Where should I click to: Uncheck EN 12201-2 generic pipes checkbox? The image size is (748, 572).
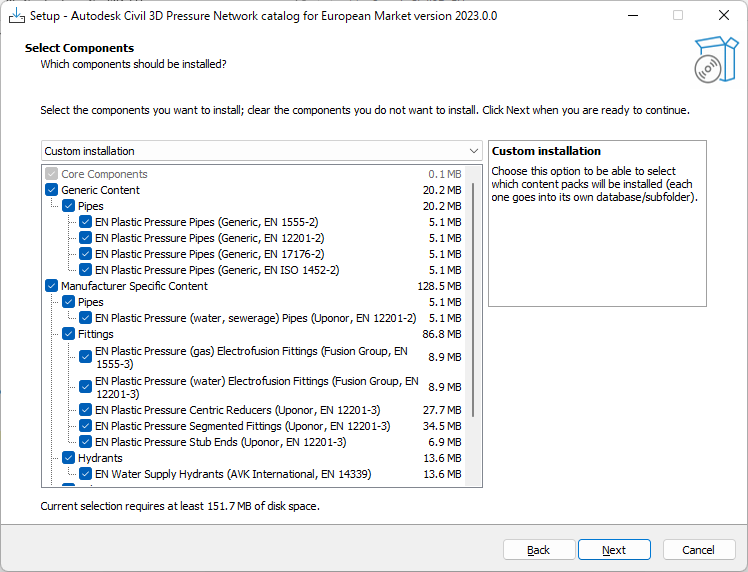[x=85, y=238]
